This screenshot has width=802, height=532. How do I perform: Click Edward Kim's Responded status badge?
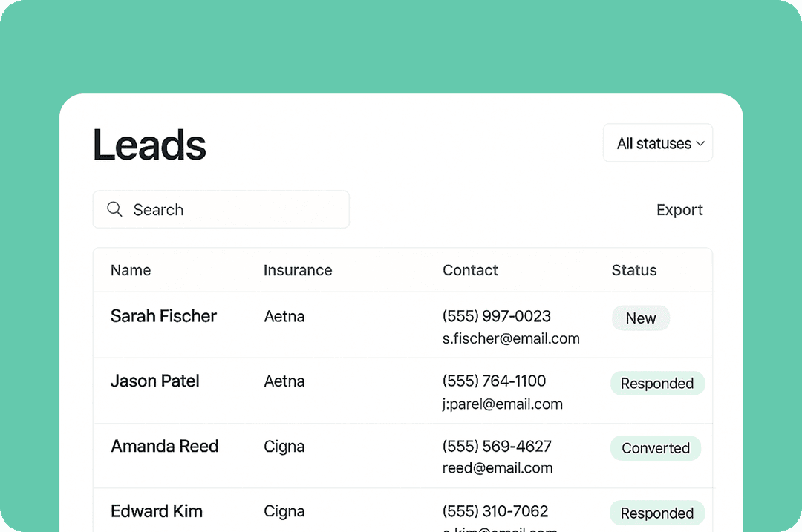(657, 513)
